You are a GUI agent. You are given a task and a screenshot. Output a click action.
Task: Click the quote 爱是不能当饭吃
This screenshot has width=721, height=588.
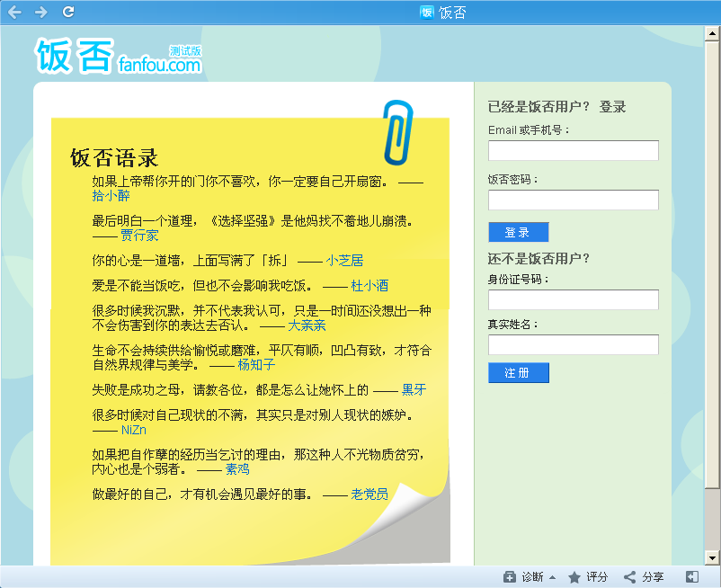pyautogui.click(x=202, y=286)
